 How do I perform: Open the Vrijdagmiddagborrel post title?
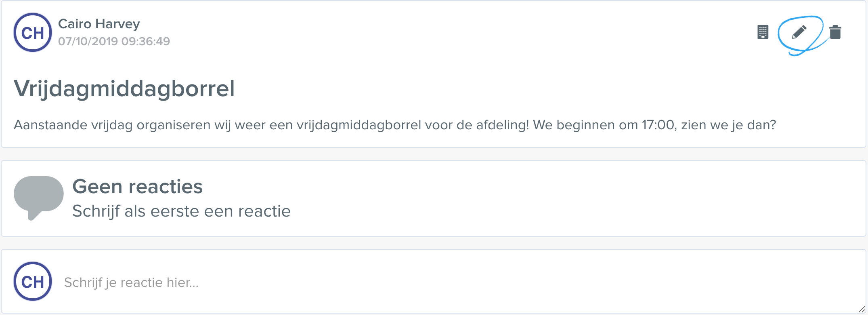[124, 88]
